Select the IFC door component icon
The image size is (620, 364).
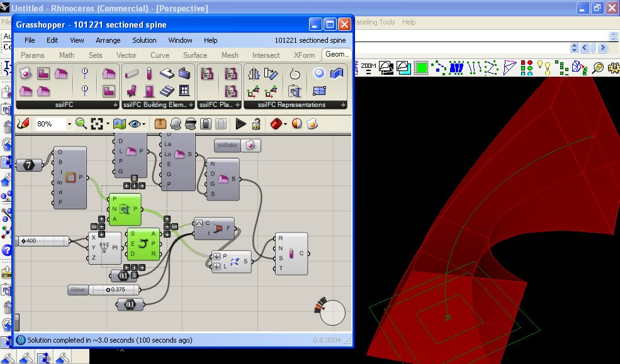point(149,91)
